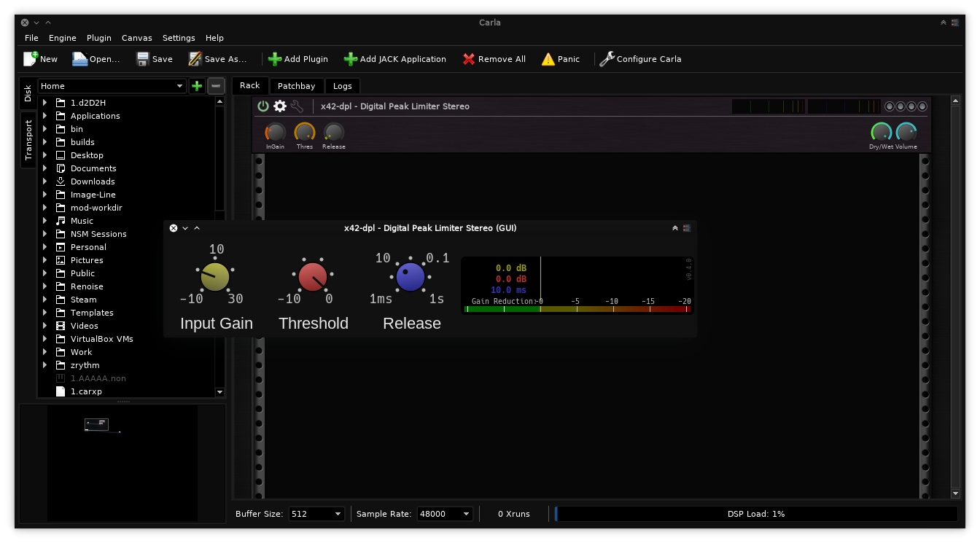Expand the Applications folder
Screen dimensions: 980x543
45,116
